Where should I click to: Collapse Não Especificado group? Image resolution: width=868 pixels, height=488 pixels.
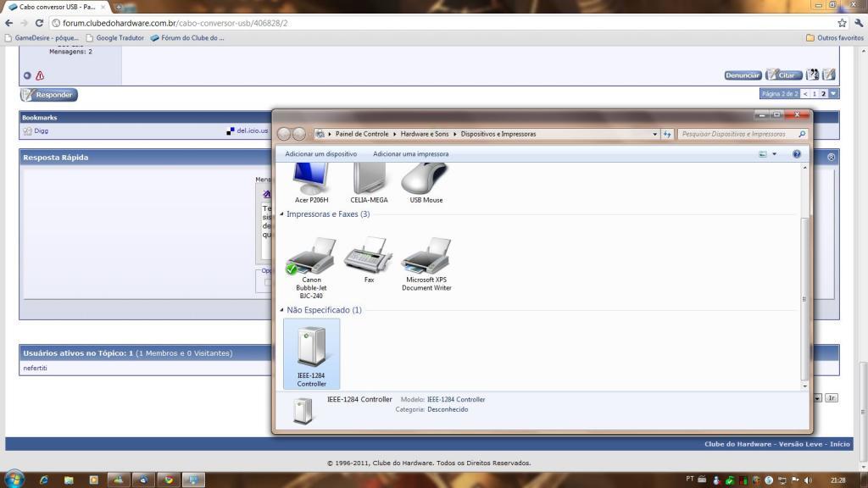(281, 310)
